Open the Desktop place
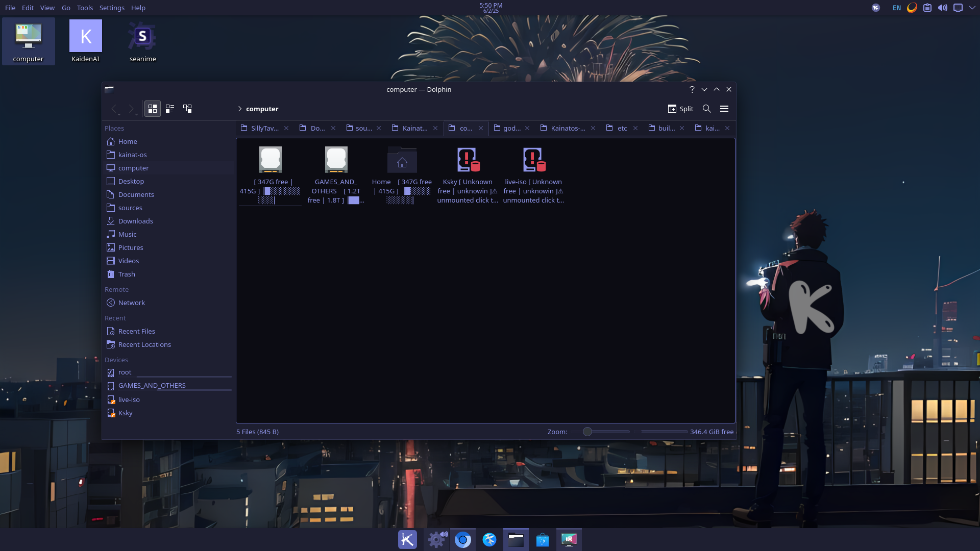The image size is (980, 551). [x=168, y=181]
